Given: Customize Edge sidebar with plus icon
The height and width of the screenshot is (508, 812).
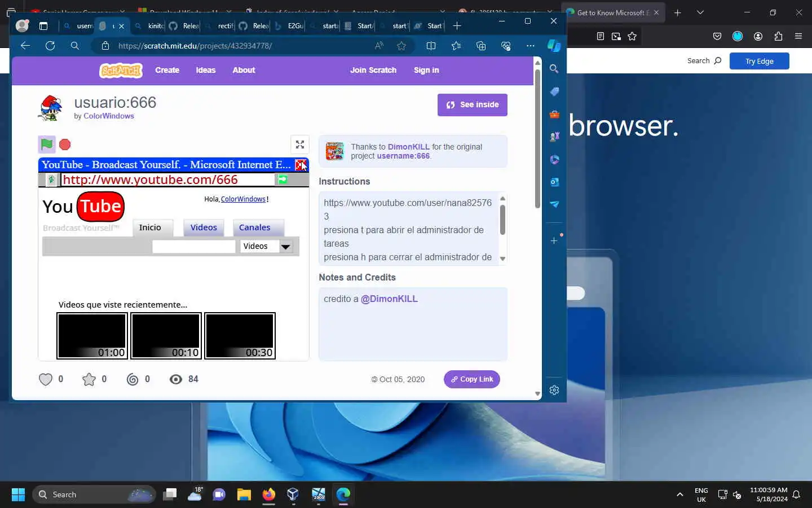Looking at the screenshot, I should 554,240.
